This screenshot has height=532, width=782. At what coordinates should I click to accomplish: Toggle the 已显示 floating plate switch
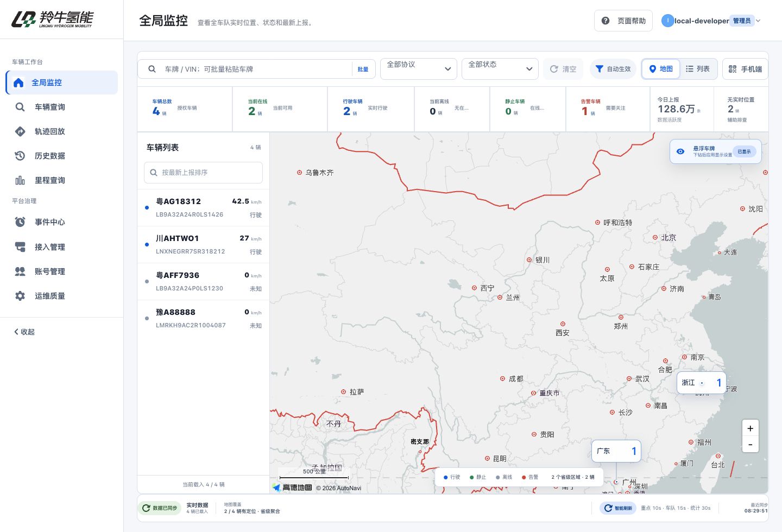[x=744, y=151]
